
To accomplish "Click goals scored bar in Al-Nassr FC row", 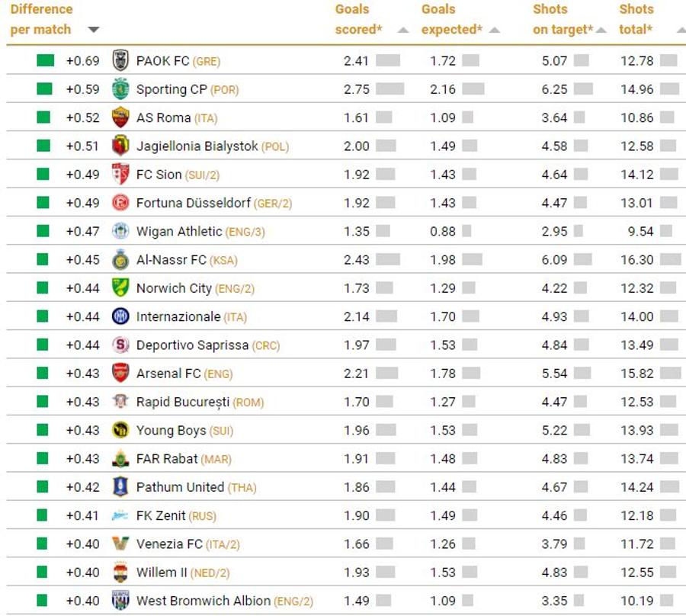I will pos(388,259).
